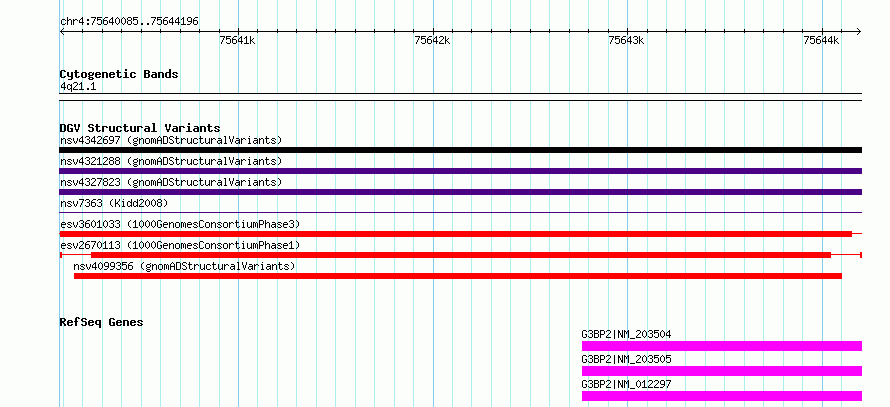Click the nsv7363 (Kidd2008) variant label
This screenshot has width=890, height=407.
coord(114,203)
